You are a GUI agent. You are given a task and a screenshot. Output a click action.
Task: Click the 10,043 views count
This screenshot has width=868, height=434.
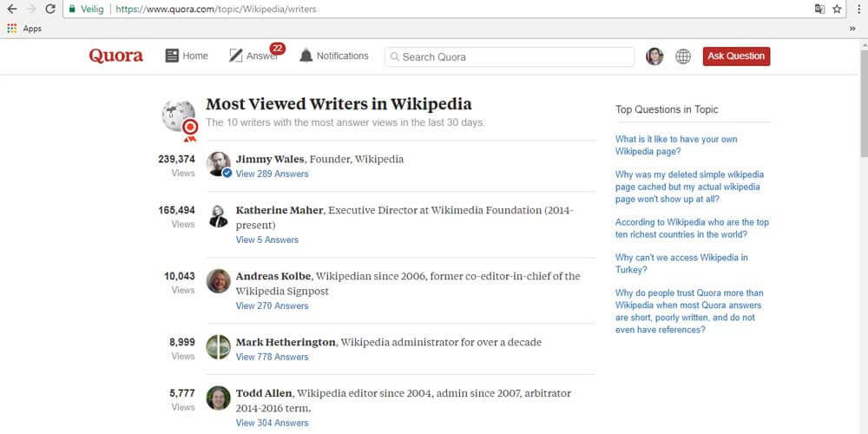pos(180,276)
